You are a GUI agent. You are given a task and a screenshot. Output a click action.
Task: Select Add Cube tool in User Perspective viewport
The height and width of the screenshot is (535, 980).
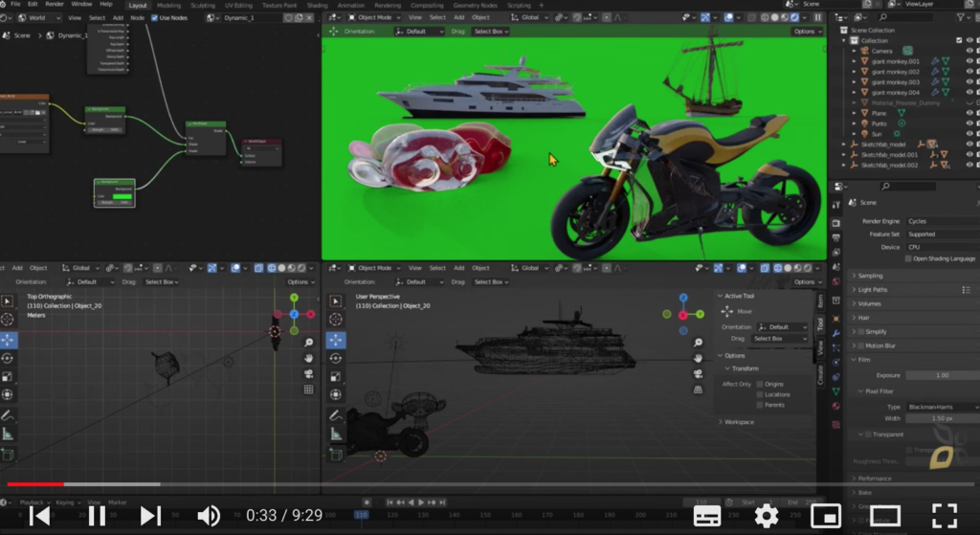(x=336, y=455)
